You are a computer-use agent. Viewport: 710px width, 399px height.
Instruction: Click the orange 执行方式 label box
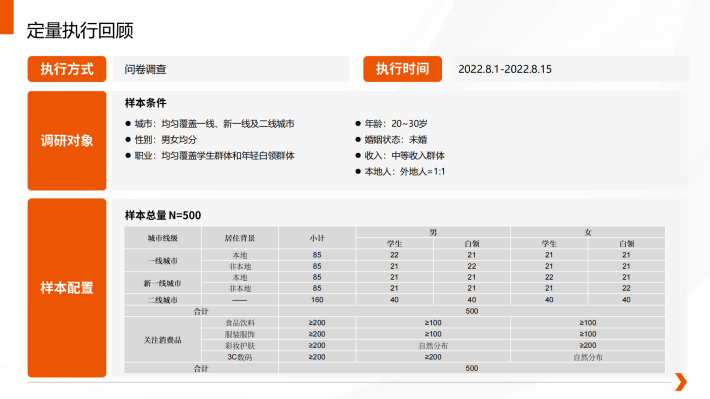pyautogui.click(x=67, y=69)
